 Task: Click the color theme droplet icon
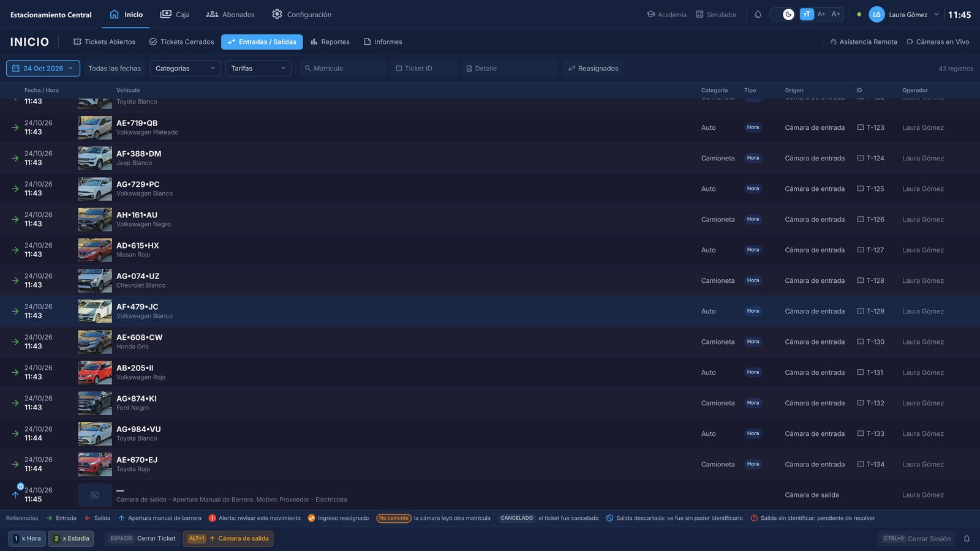(758, 14)
